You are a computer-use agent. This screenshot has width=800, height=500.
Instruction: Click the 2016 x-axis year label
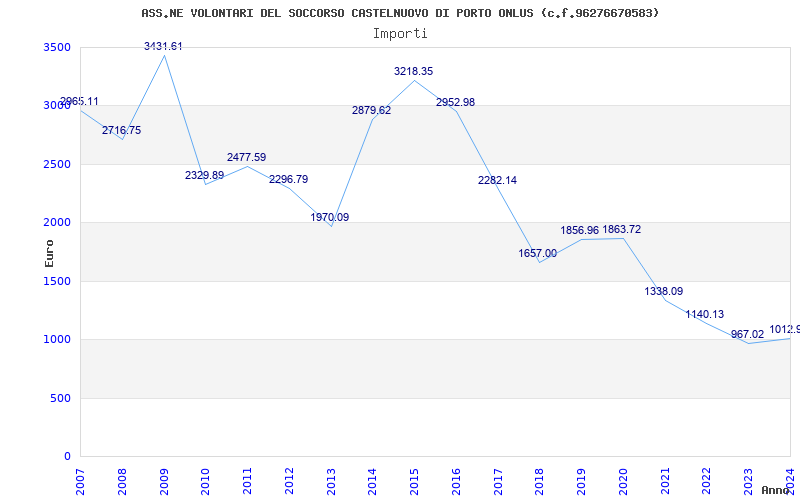click(456, 481)
